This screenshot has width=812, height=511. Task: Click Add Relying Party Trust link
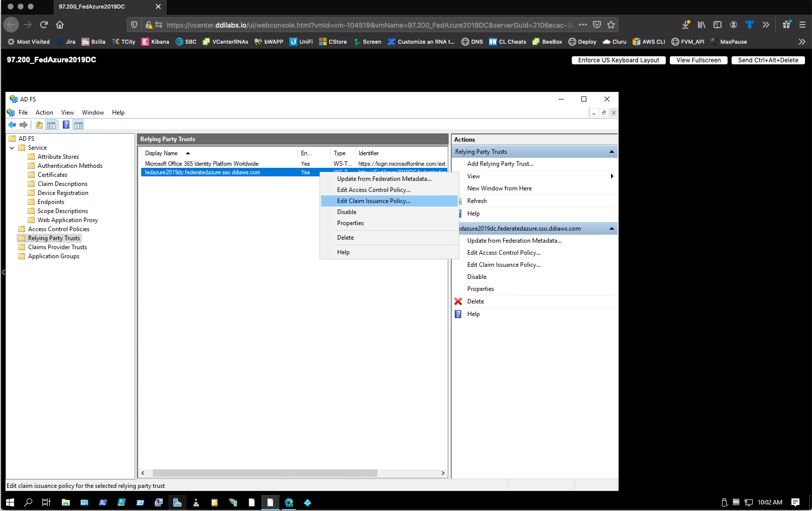(500, 164)
